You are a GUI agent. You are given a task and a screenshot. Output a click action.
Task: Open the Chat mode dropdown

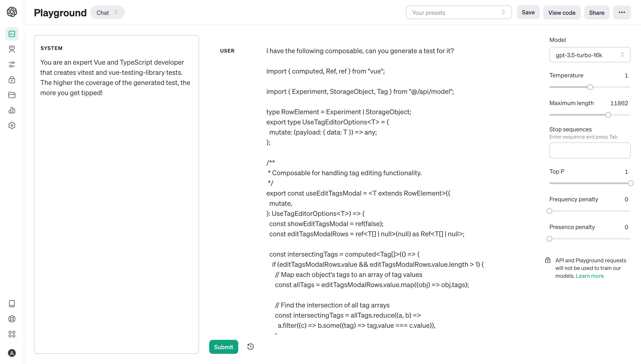coord(107,12)
